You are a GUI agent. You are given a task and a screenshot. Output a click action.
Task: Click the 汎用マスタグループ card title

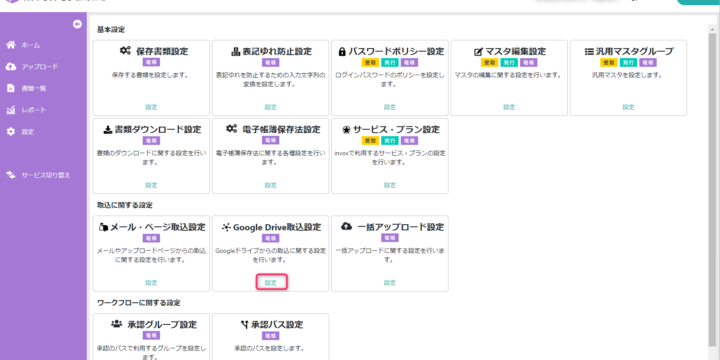pyautogui.click(x=635, y=51)
